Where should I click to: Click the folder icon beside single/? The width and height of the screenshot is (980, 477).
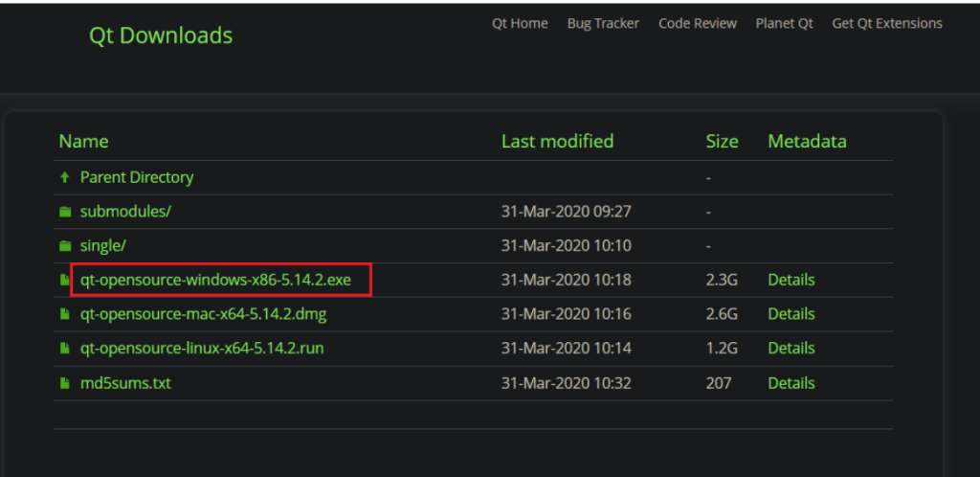(x=65, y=246)
